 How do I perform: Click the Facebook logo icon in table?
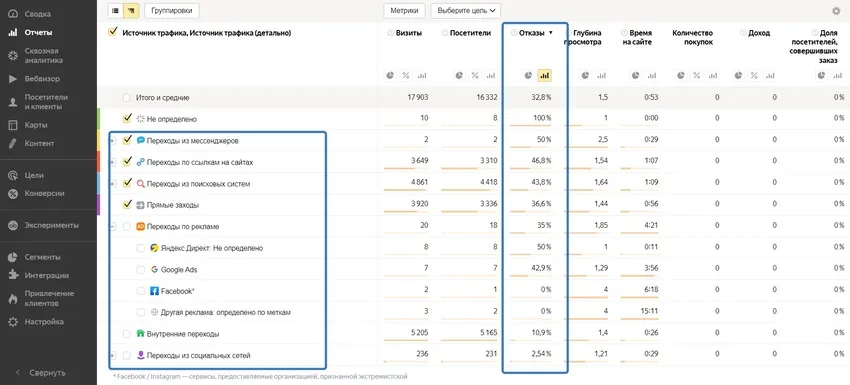tap(154, 291)
